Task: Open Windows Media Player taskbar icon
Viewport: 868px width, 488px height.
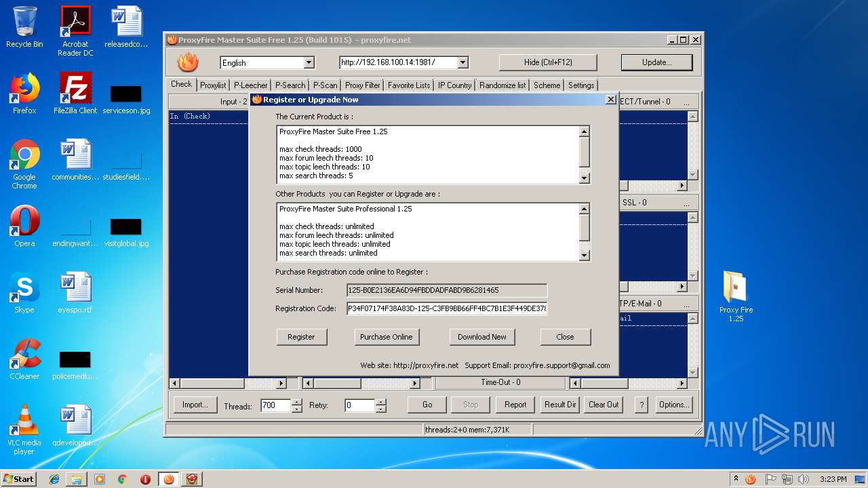Action: click(x=100, y=479)
